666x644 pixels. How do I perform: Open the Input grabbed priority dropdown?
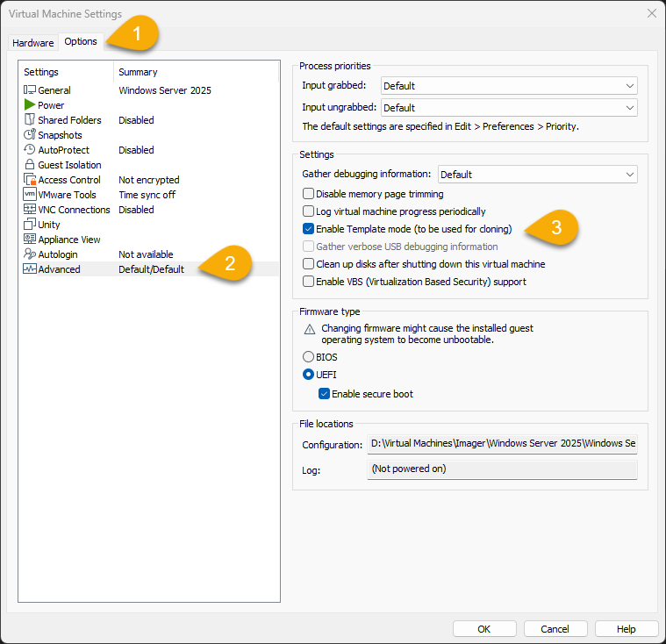(x=509, y=86)
